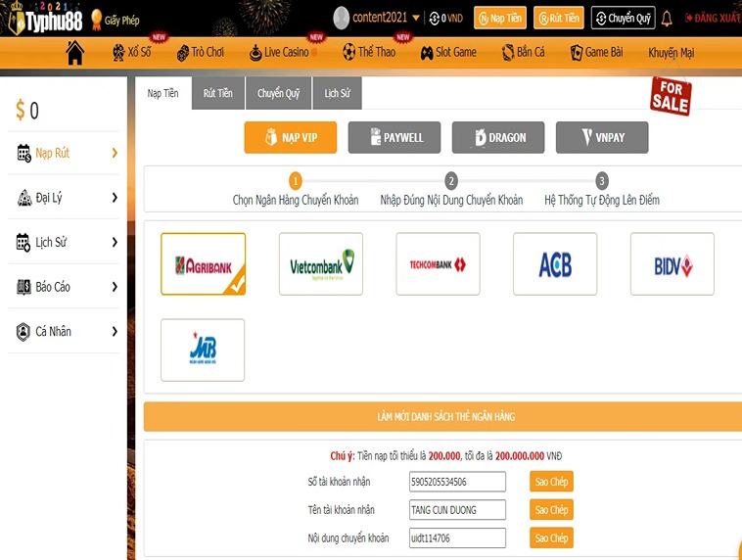Click the notification bell icon
This screenshot has height=560, width=742.
(667, 19)
